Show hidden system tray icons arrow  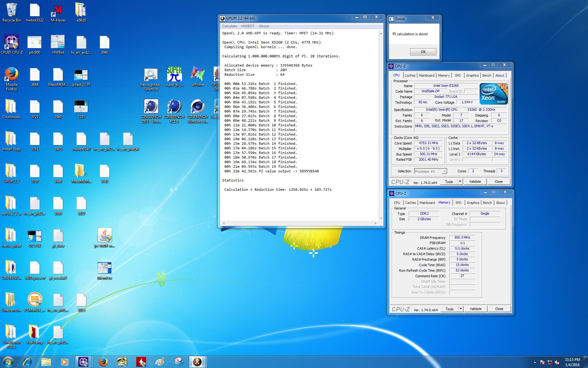[x=535, y=362]
